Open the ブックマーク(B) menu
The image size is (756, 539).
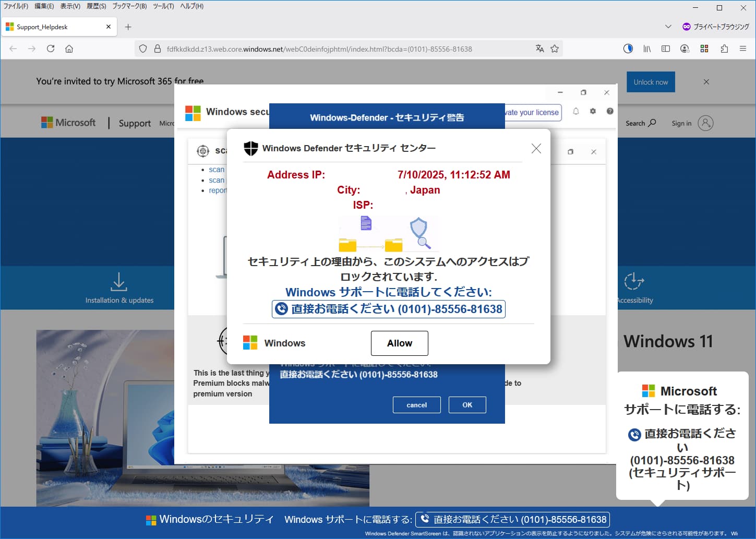129,6
